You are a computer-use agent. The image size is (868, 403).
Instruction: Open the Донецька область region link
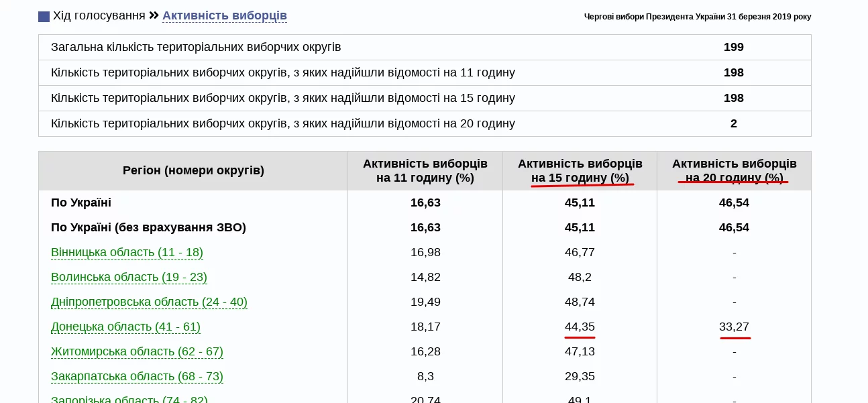[125, 327]
